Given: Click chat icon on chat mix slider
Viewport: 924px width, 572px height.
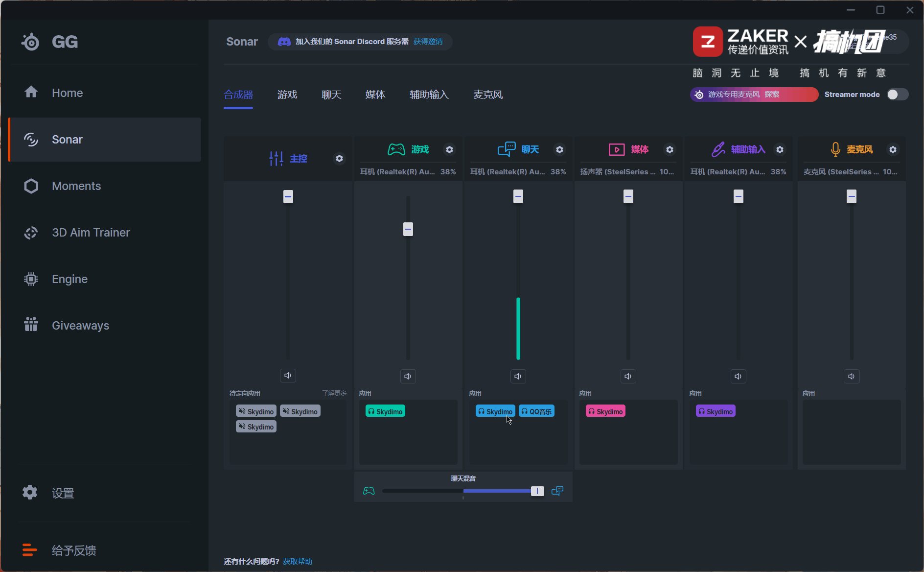Looking at the screenshot, I should (x=557, y=491).
